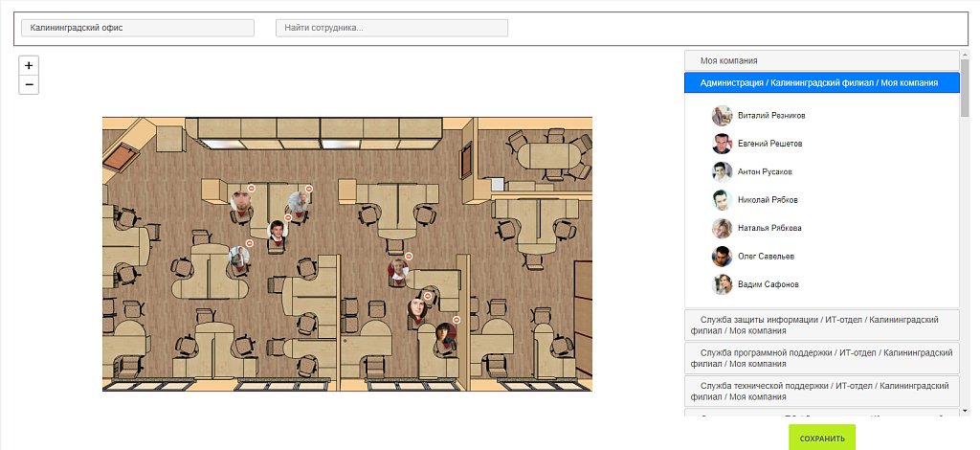
Task: Zoom out of the office map
Action: (x=29, y=85)
